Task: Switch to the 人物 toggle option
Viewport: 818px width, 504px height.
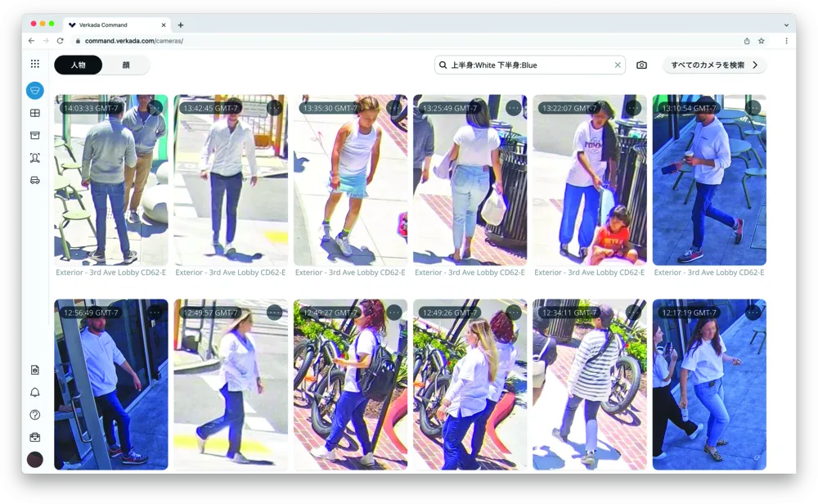Action: [x=79, y=65]
